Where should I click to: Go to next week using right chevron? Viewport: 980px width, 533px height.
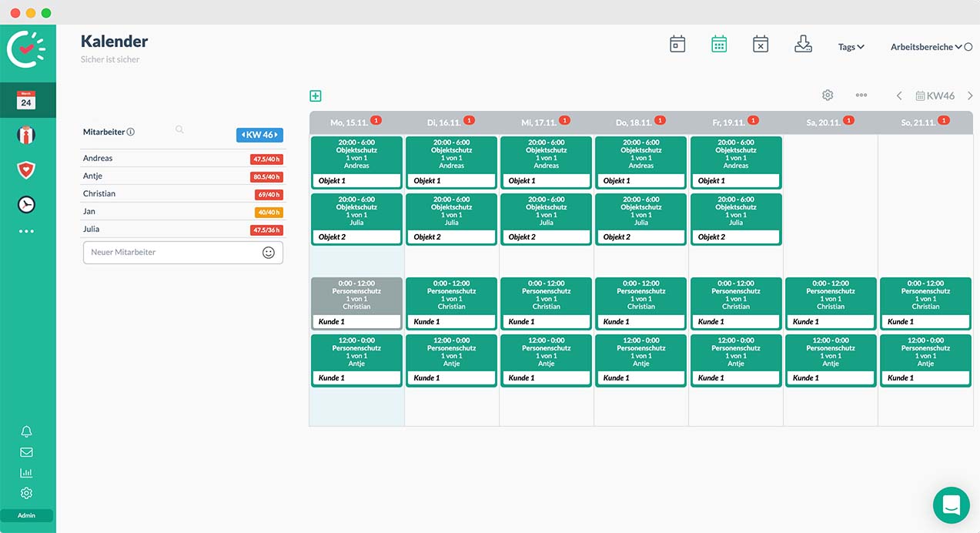coord(970,96)
